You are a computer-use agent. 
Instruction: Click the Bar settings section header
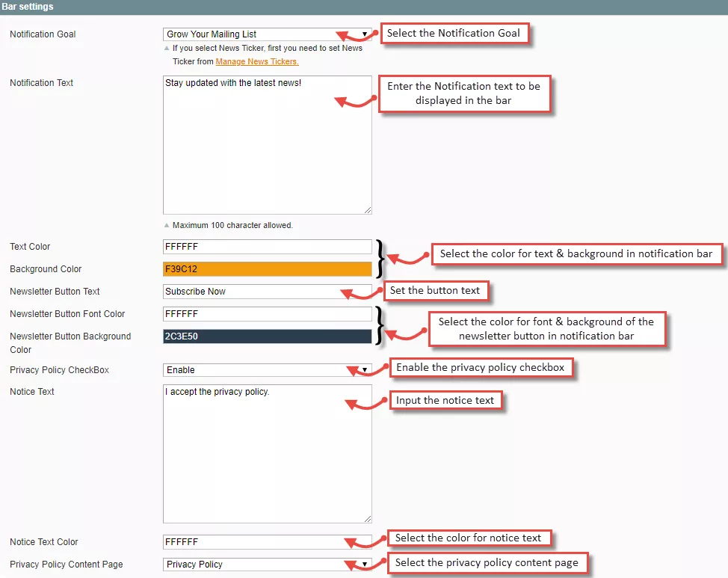(27, 7)
